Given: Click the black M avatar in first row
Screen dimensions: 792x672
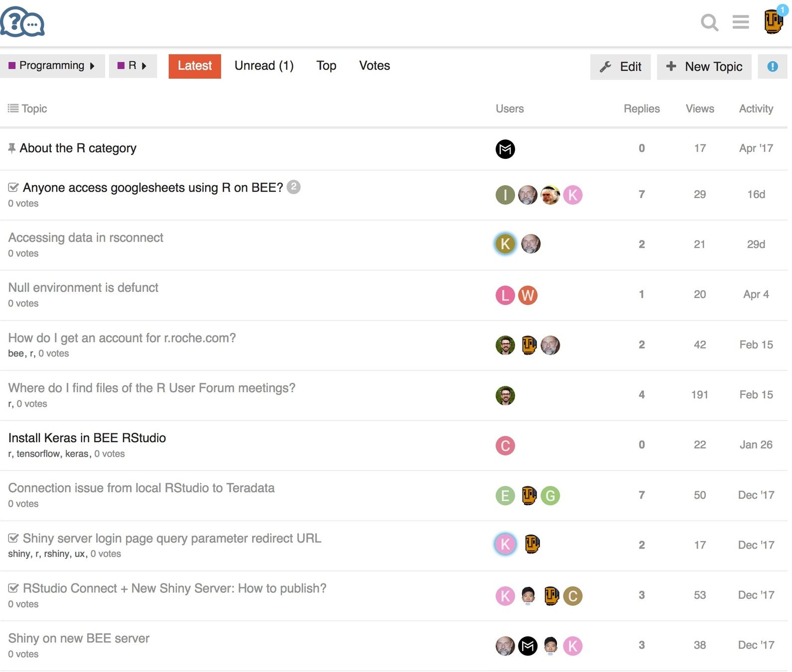Looking at the screenshot, I should (x=505, y=149).
